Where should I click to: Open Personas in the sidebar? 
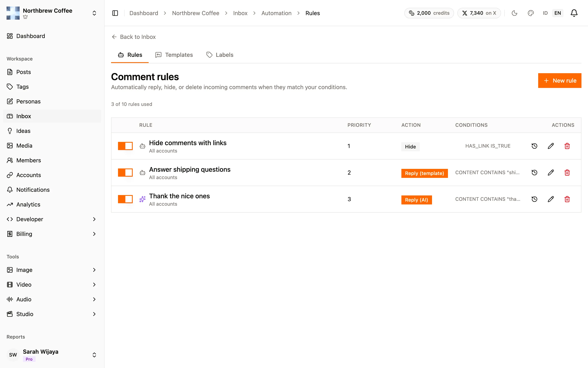(52, 101)
